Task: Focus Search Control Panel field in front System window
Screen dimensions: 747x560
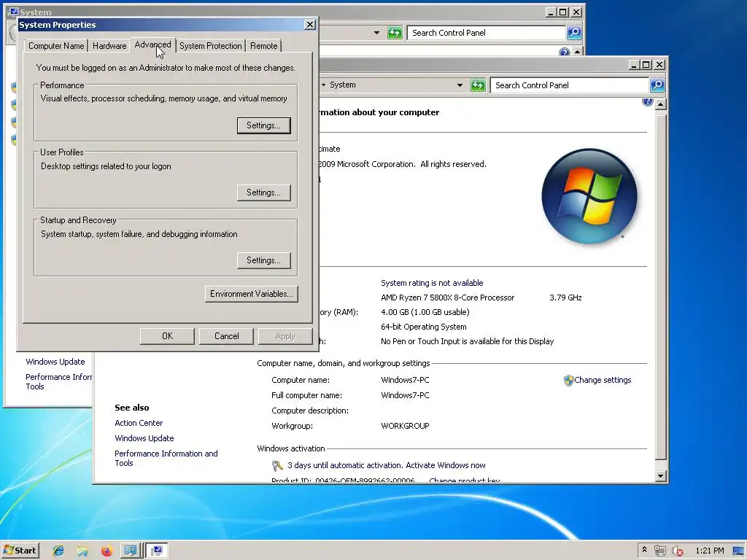Action: (x=570, y=85)
